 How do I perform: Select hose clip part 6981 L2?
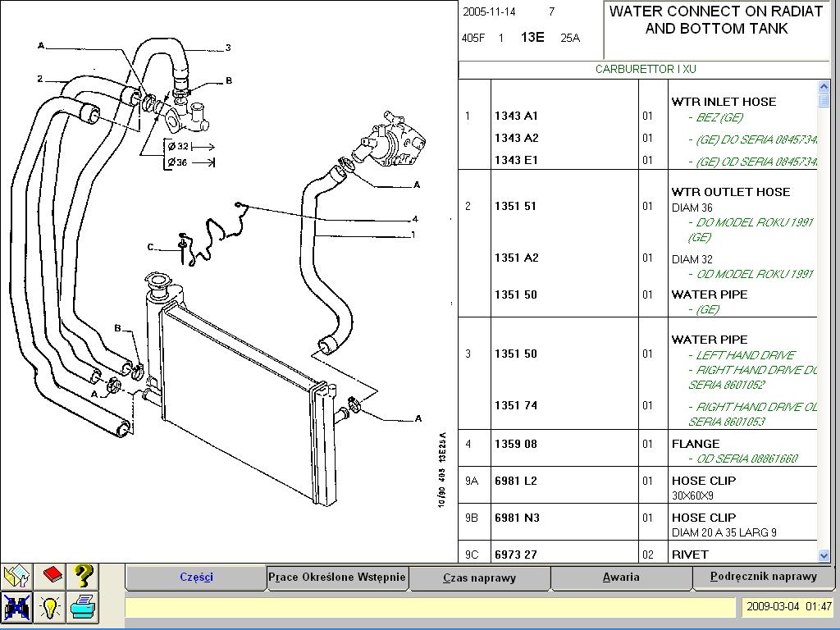tap(516, 481)
